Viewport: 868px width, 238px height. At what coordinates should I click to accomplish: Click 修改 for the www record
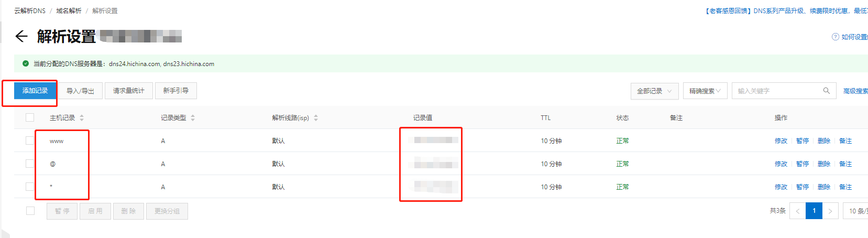tap(781, 141)
